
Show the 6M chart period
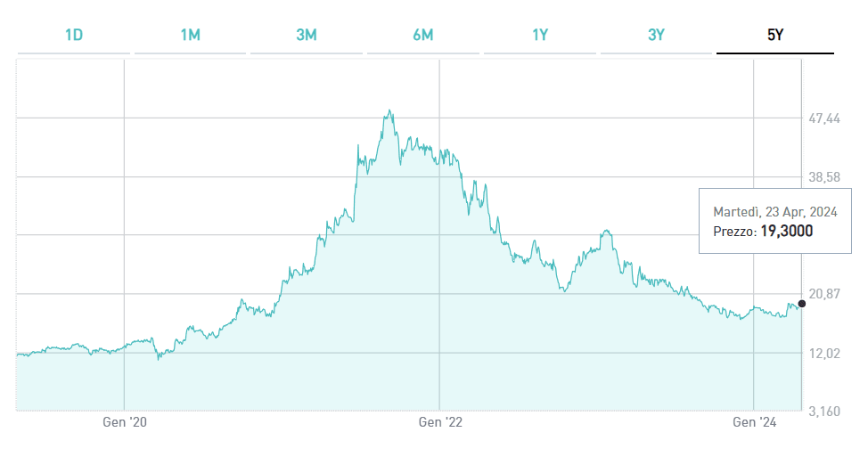(423, 36)
